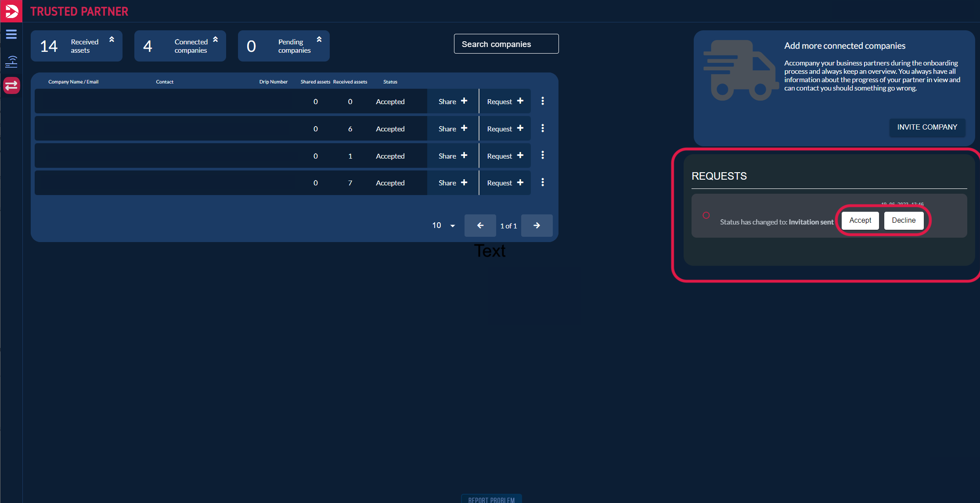980x503 pixels.
Task: Click the Accept button in Requests
Action: (x=860, y=220)
